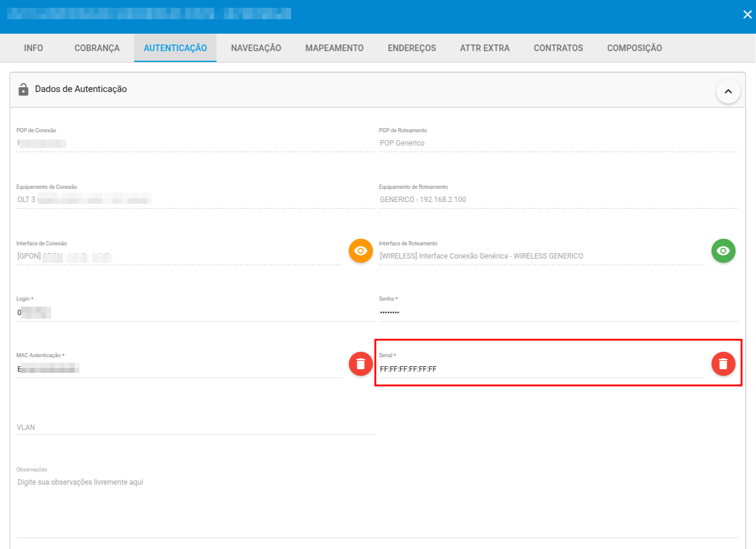Open the MAPEAMENTO tab
Viewport: 756px width, 549px height.
pyautogui.click(x=334, y=48)
